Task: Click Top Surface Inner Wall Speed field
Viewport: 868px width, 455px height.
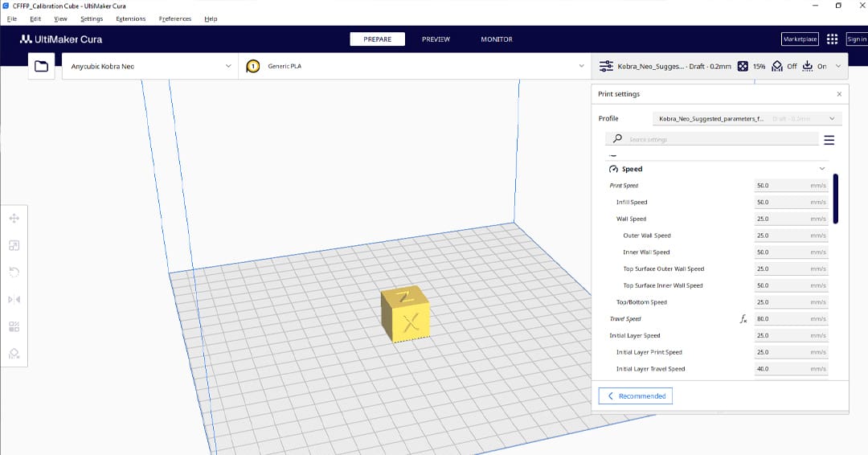Action: click(x=791, y=285)
